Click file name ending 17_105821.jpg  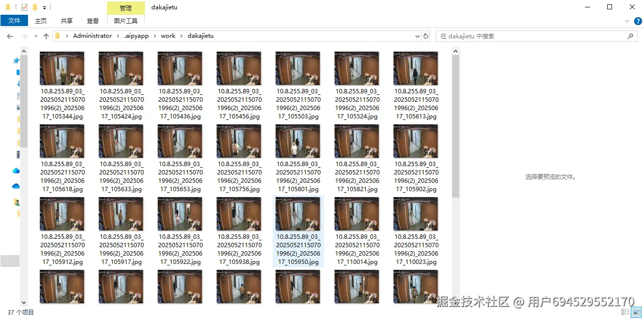pyautogui.click(x=357, y=176)
